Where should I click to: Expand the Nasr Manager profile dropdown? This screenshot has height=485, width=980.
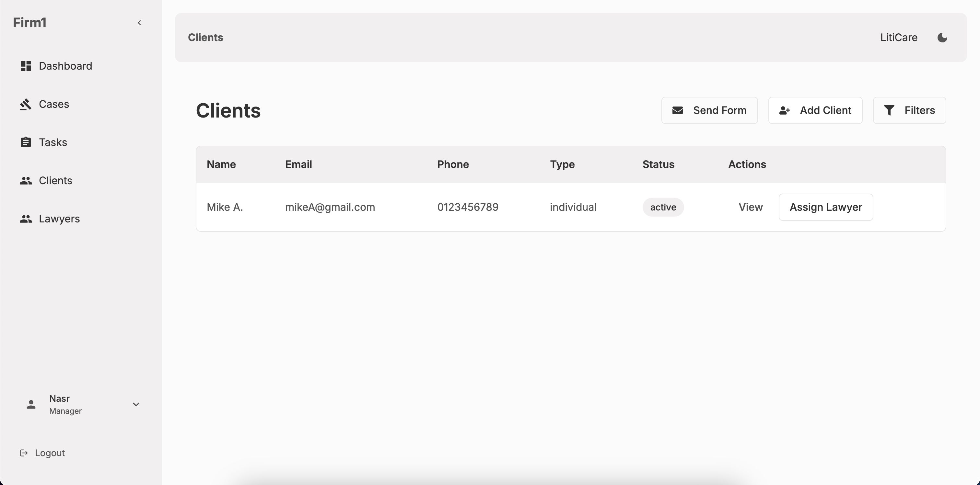click(x=136, y=404)
